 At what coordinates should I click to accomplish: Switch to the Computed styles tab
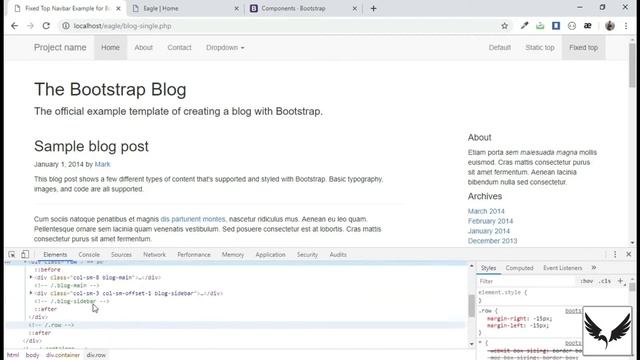click(519, 268)
